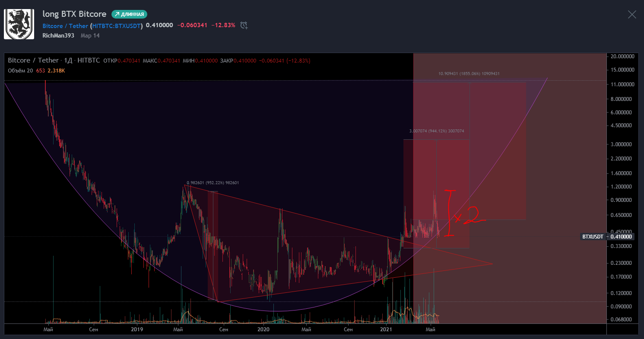This screenshot has width=644, height=339.
Task: Click the 2019 label on the time axis
Action: click(136, 330)
